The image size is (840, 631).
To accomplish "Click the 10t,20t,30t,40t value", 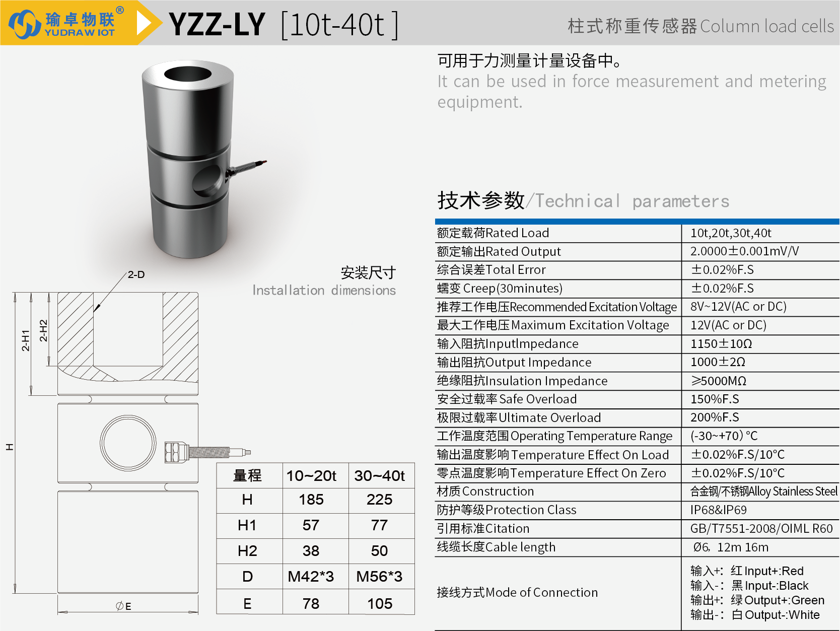I will [731, 233].
